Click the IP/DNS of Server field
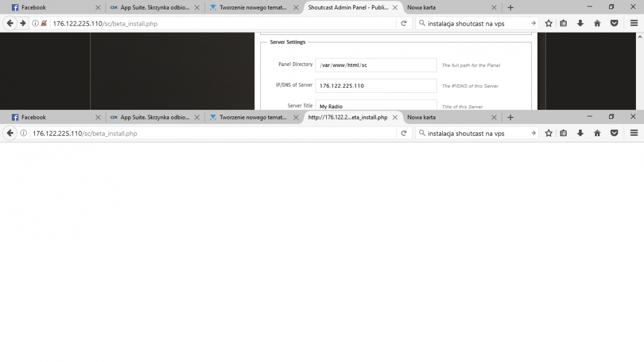Viewport: 644px width, 362px height. coord(376,86)
